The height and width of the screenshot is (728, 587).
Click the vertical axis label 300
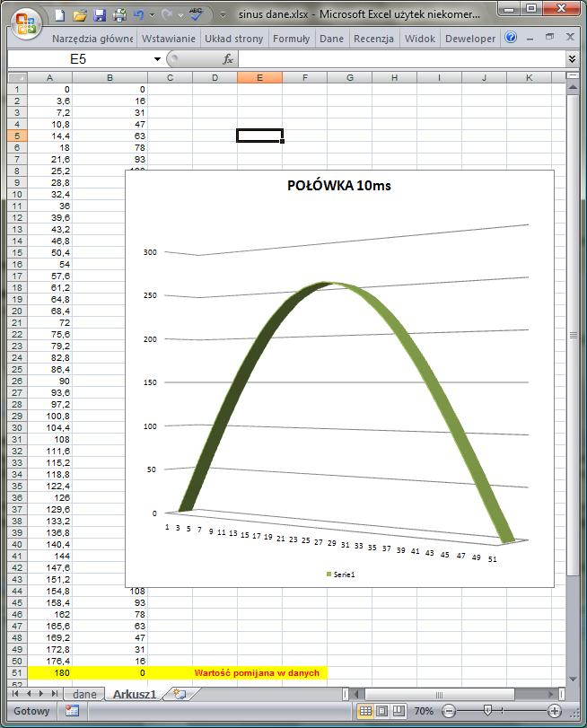tap(150, 252)
